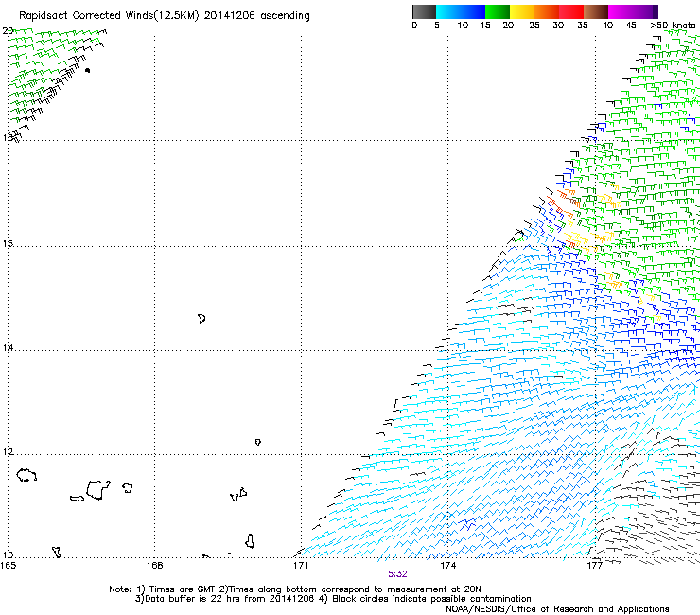Image resolution: width=700 pixels, height=615 pixels.
Task: Click the 'Black circles indicate possible contamination' note
Action: coord(431,599)
